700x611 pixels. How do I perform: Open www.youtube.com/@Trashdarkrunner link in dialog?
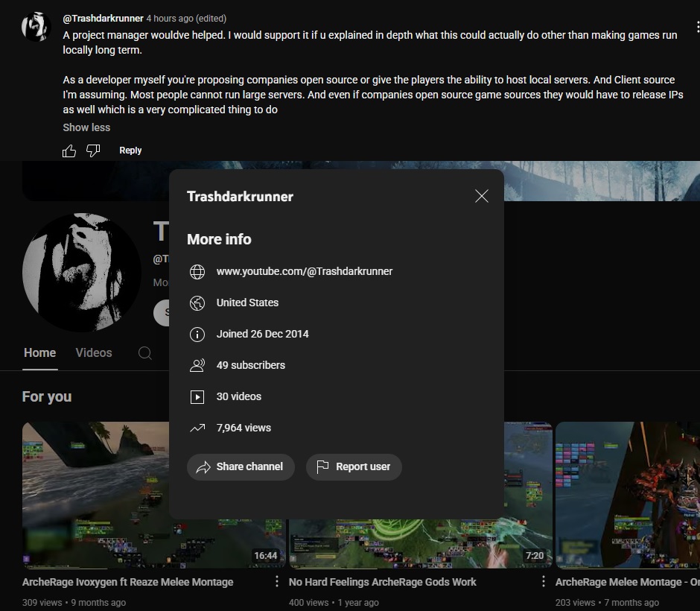pos(305,271)
